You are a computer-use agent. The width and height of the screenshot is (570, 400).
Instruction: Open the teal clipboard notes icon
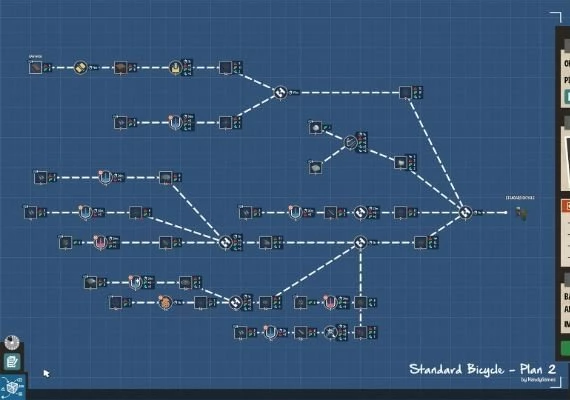pos(12,362)
